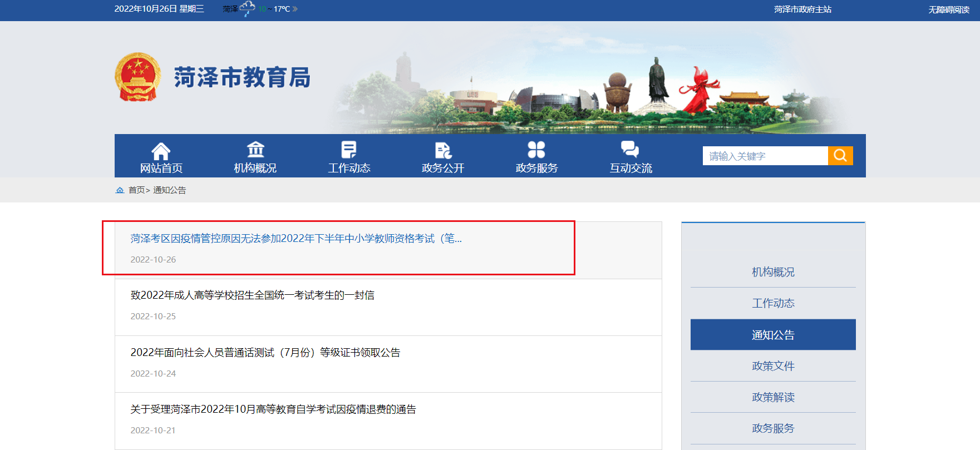This screenshot has width=980, height=450.
Task: Focus the 请输入关键字 search field
Action: click(765, 156)
